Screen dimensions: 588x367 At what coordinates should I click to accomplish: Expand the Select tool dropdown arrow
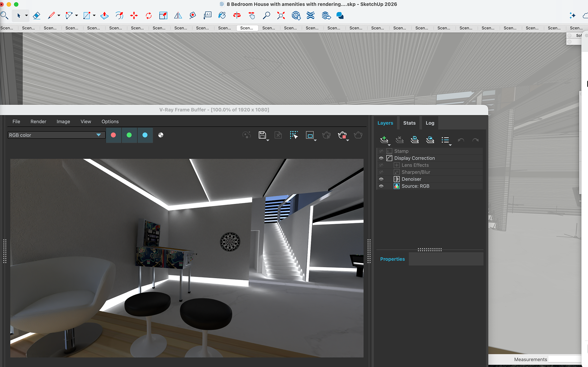click(26, 15)
